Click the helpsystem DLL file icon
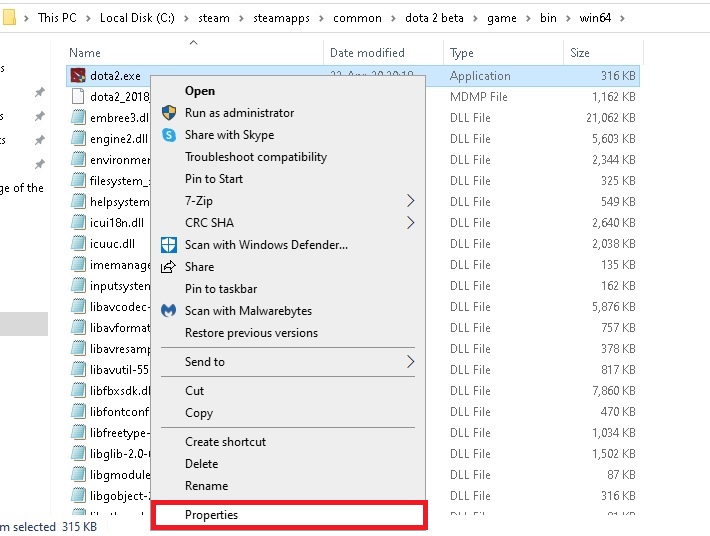 point(78,201)
